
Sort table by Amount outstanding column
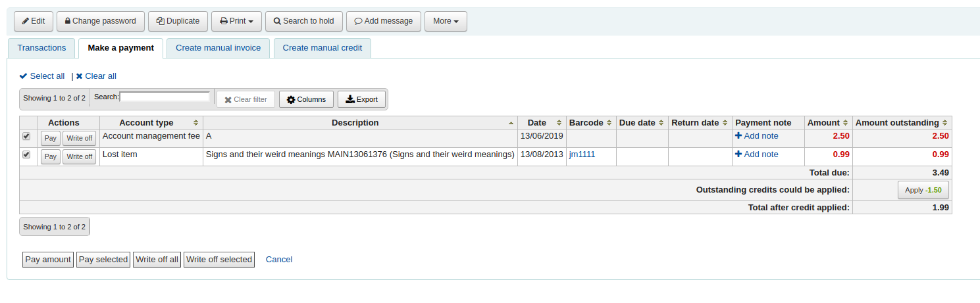click(902, 123)
